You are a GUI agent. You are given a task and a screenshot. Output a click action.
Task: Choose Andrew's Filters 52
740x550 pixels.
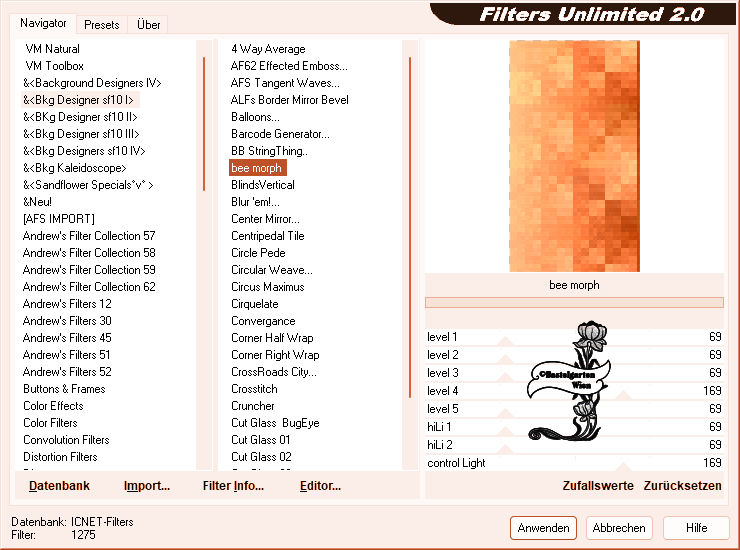67,372
